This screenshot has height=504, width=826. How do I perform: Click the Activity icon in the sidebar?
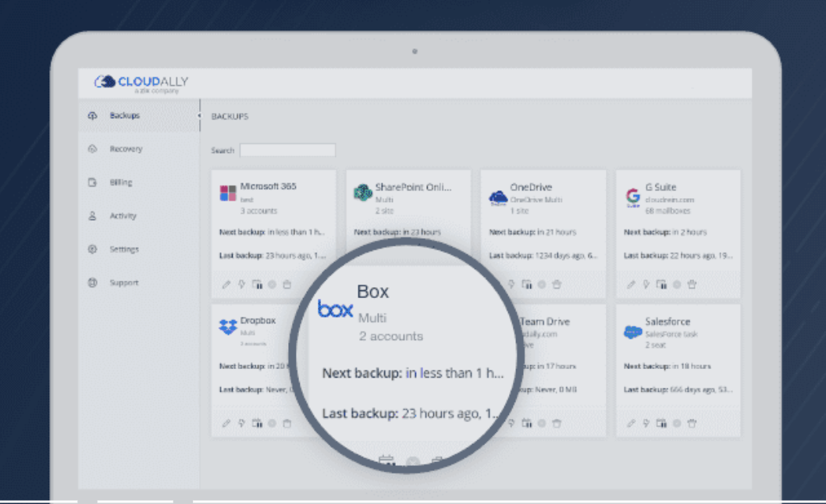[x=91, y=215]
